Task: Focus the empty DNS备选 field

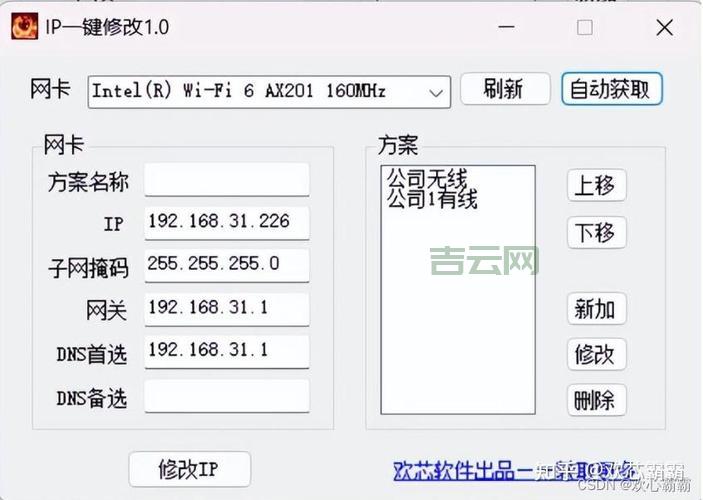Action: (227, 396)
